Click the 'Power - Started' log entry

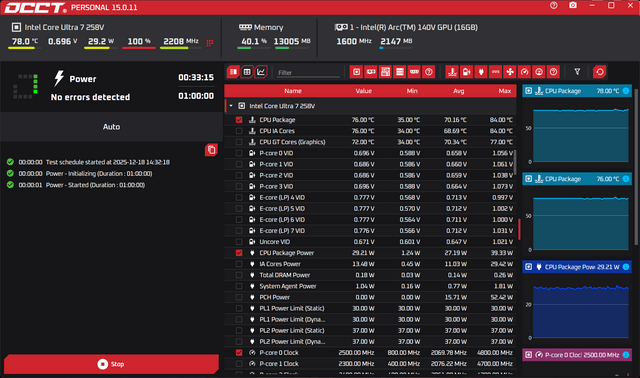point(95,185)
